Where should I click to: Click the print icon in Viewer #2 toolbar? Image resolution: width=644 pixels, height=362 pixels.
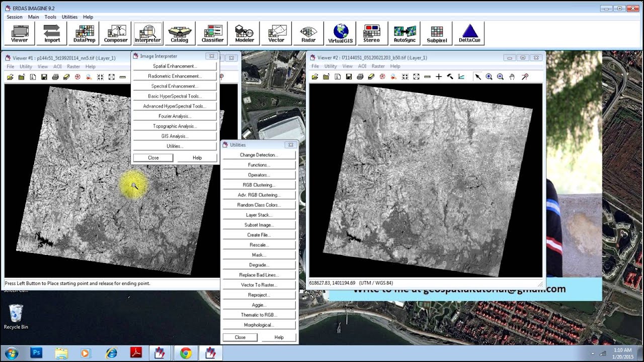tap(360, 77)
